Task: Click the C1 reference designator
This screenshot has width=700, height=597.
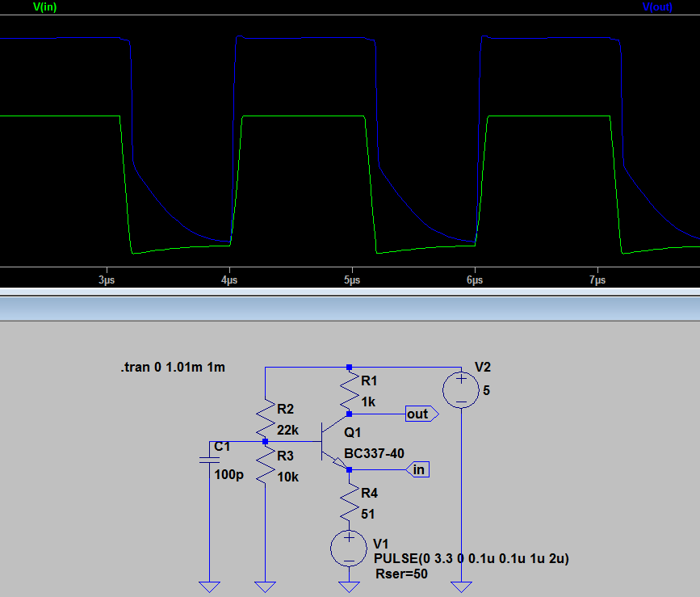Action: click(x=222, y=447)
